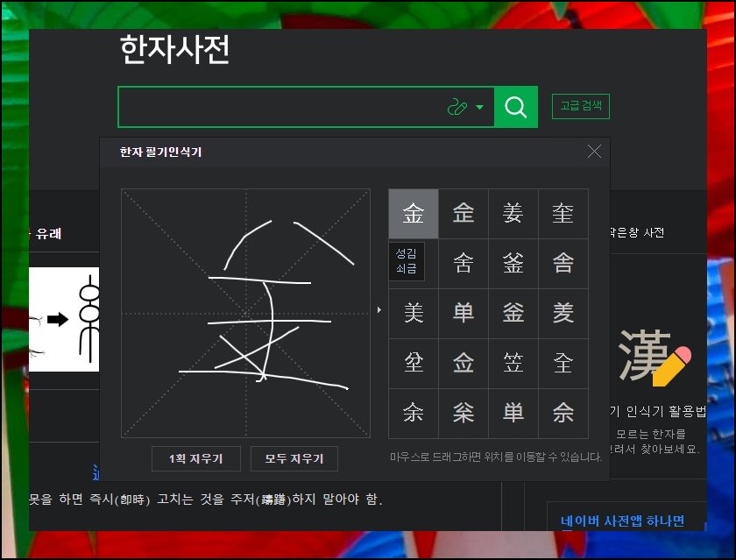Viewport: 736px width, 560px height.
Task: Select candidate character 美
Action: click(x=414, y=313)
